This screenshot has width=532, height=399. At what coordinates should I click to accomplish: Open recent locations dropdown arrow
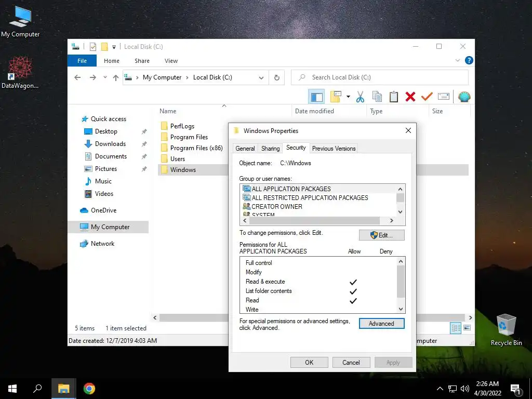(105, 77)
